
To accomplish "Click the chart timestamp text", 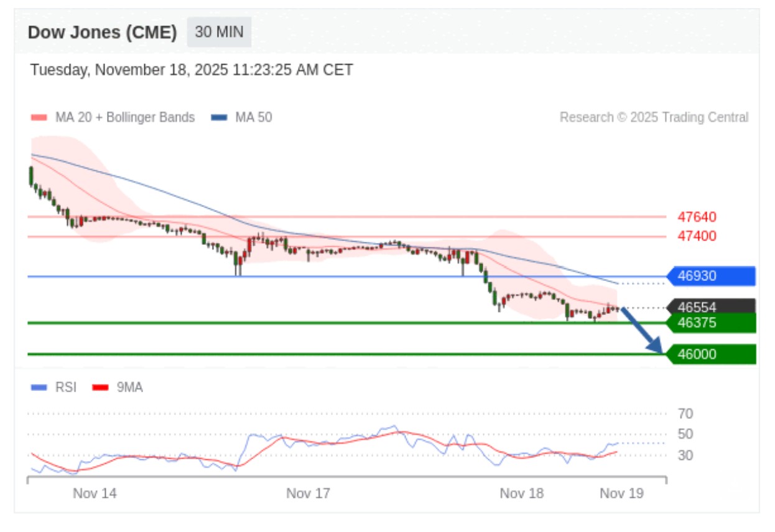I will tap(192, 70).
